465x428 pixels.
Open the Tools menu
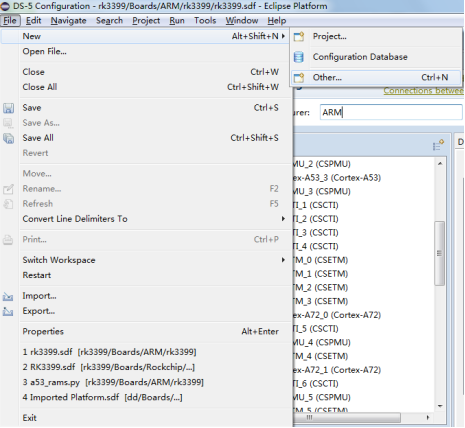[x=205, y=21]
